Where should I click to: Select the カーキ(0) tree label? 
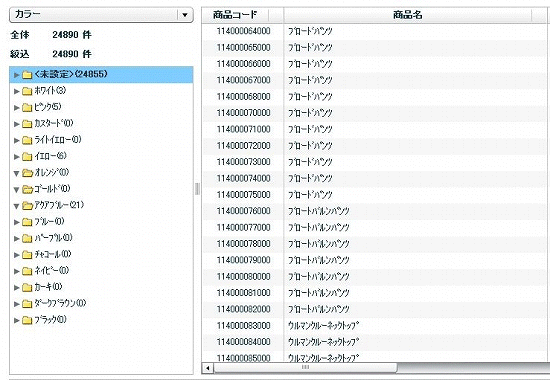pyautogui.click(x=48, y=287)
